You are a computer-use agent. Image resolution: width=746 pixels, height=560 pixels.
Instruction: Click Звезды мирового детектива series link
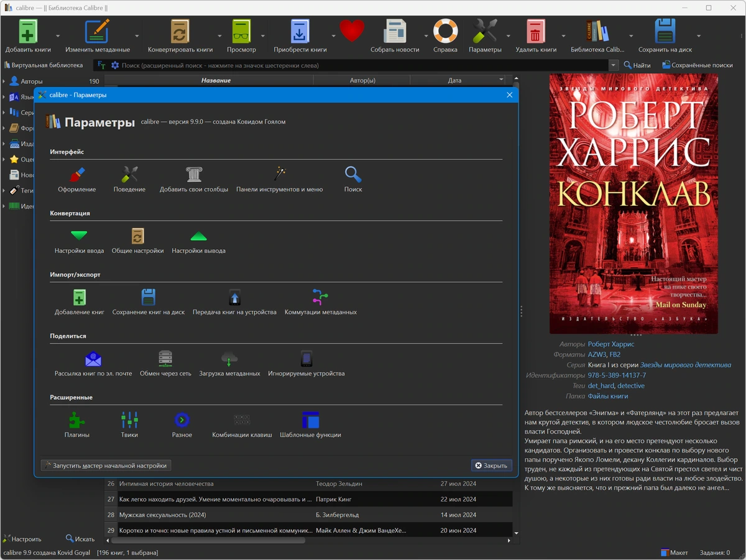point(686,365)
